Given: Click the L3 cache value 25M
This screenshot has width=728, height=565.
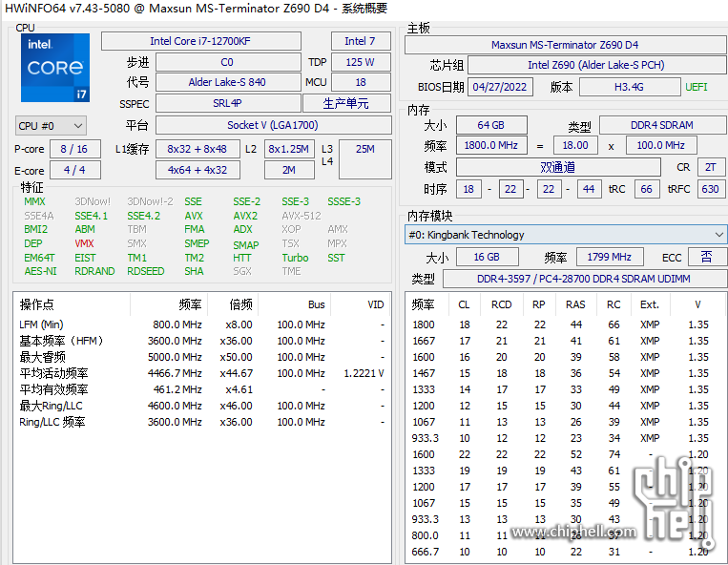Looking at the screenshot, I should [364, 159].
